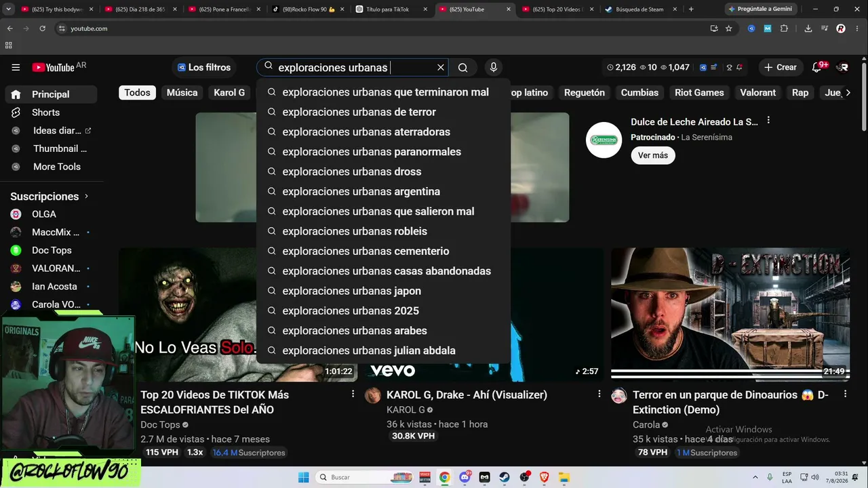The height and width of the screenshot is (488, 868).
Task: Open site information icon beside youtube.com
Action: 62,28
